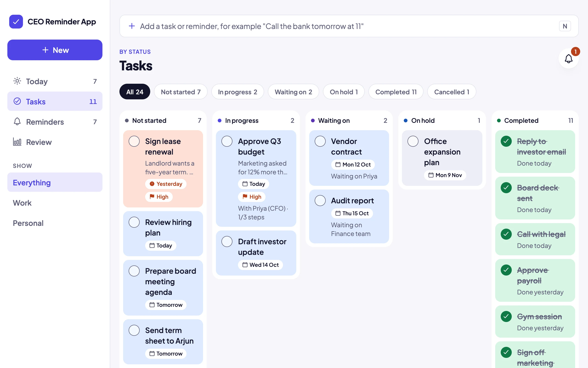The width and height of the screenshot is (588, 368).
Task: Click the High priority flag on Approve Q3 budget
Action: pos(252,197)
